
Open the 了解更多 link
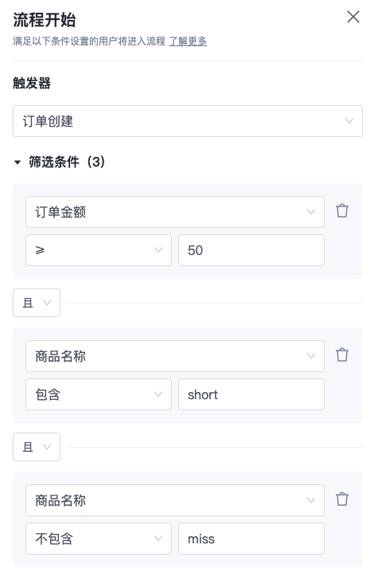[x=188, y=41]
